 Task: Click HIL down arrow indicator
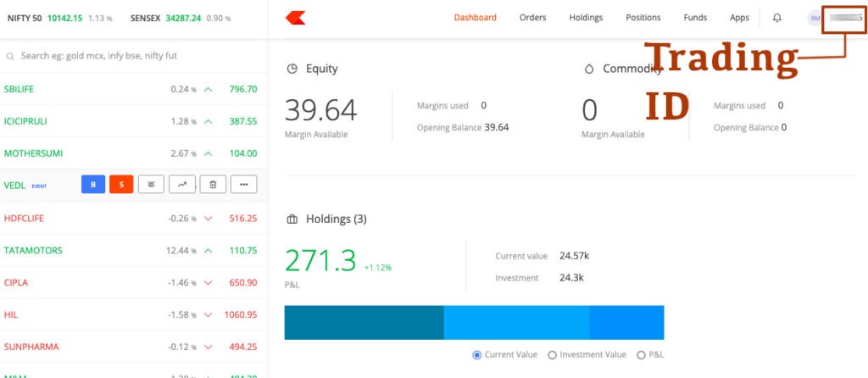click(209, 315)
